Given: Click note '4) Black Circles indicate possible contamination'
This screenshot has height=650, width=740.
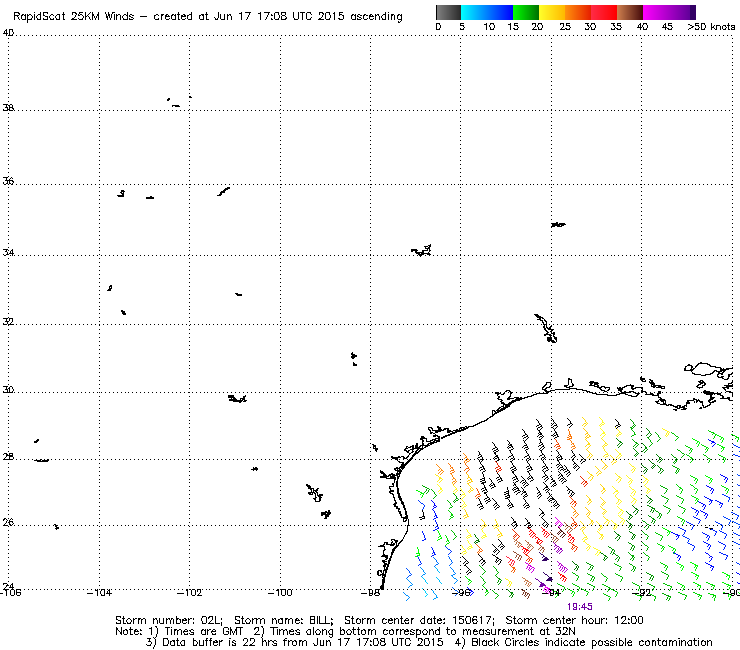Looking at the screenshot, I should (x=584, y=642).
